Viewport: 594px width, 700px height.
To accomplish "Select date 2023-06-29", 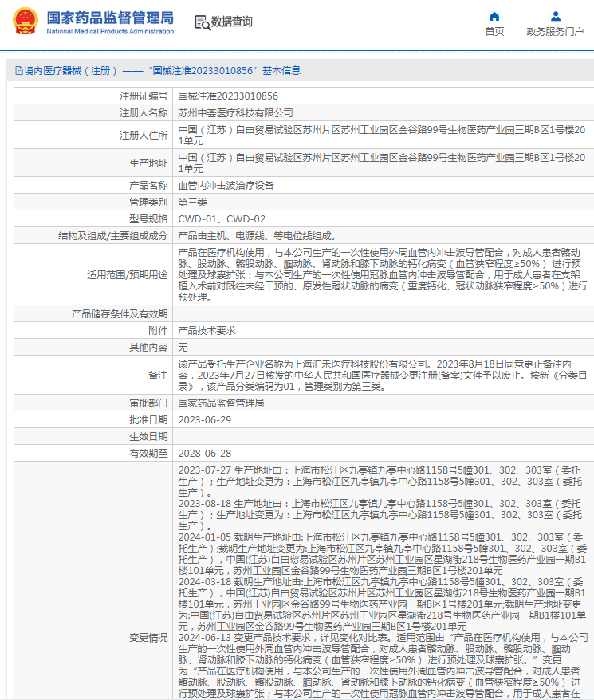I will tap(205, 419).
